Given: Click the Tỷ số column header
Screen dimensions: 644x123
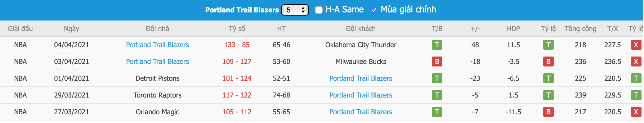Looking at the screenshot, I should tap(237, 29).
